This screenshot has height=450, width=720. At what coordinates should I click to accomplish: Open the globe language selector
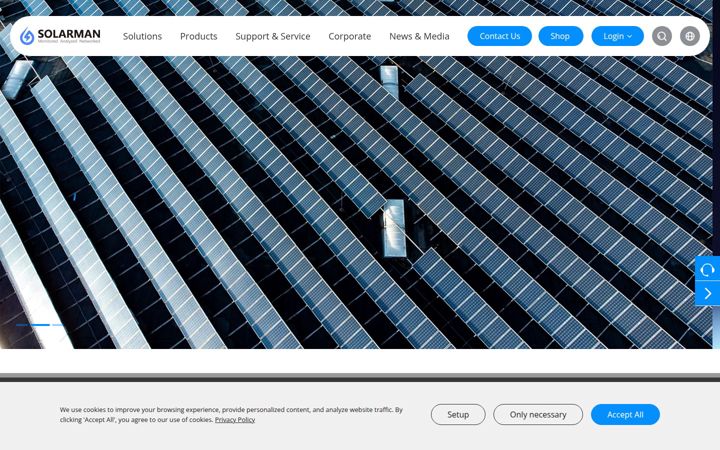(x=690, y=36)
